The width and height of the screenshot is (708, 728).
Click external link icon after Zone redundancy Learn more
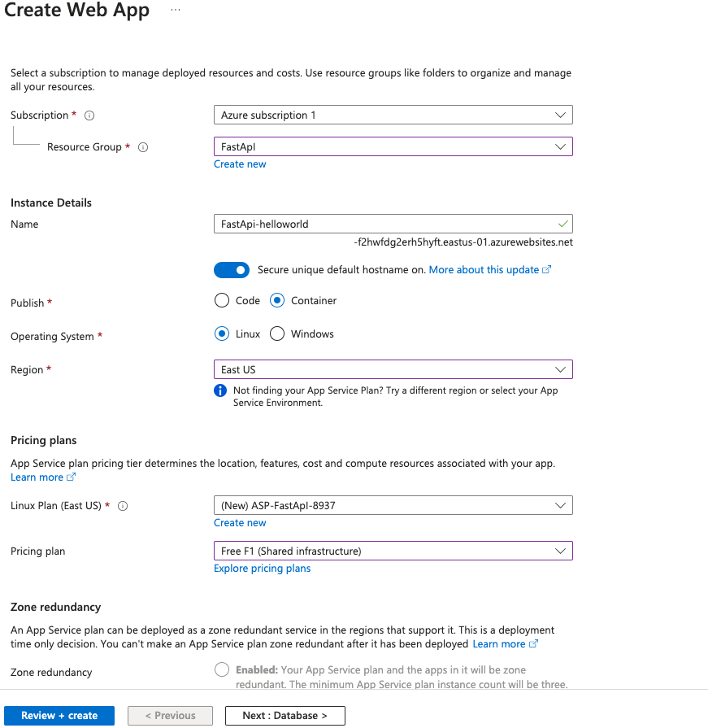533,644
